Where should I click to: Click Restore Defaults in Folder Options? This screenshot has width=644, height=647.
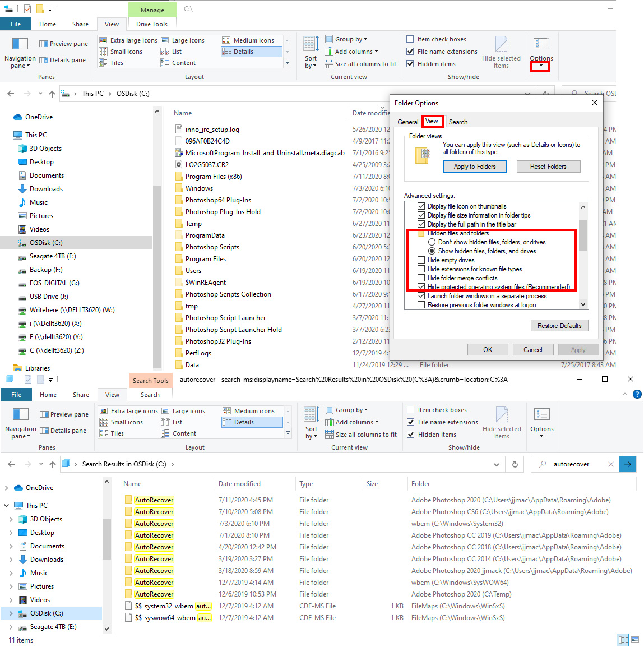(559, 325)
